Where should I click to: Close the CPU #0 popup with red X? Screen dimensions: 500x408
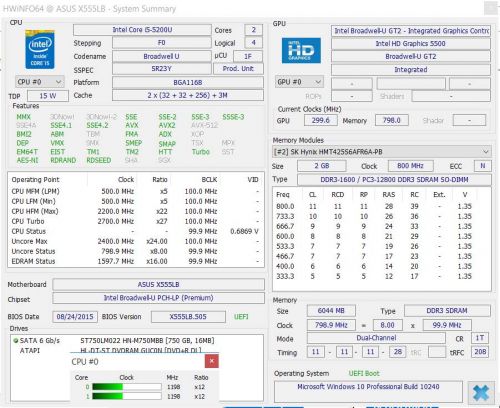pos(212,361)
